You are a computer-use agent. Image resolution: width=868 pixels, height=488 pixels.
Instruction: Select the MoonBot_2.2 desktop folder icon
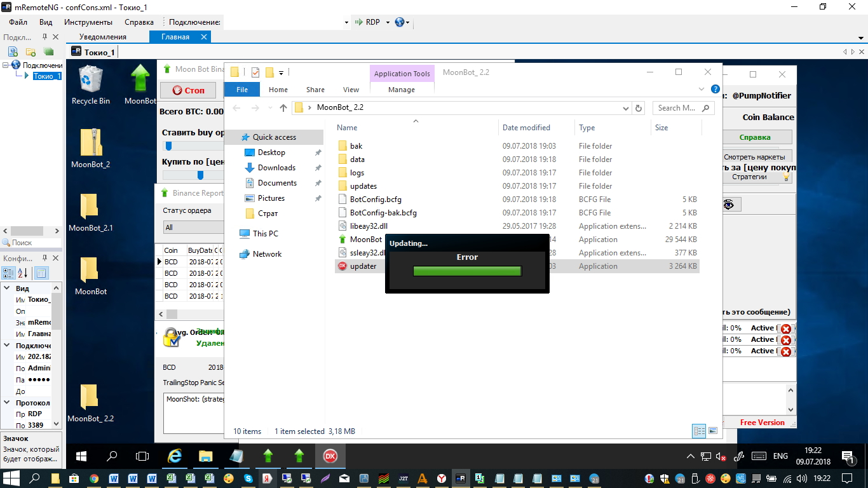pyautogui.click(x=90, y=402)
